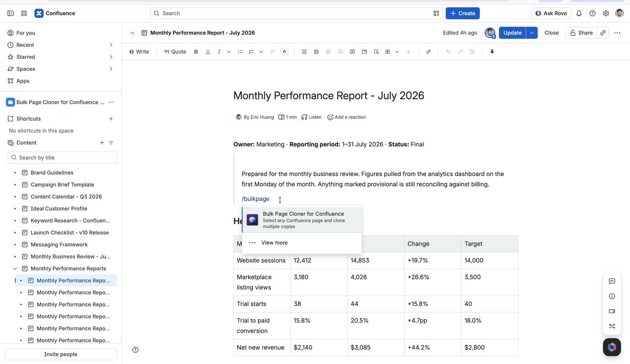Expand the Starred submenu

click(x=111, y=57)
